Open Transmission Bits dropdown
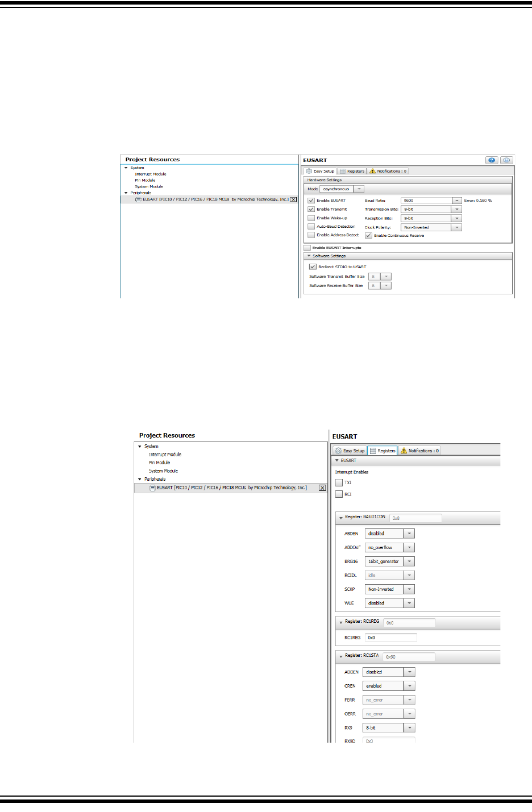 point(457,209)
